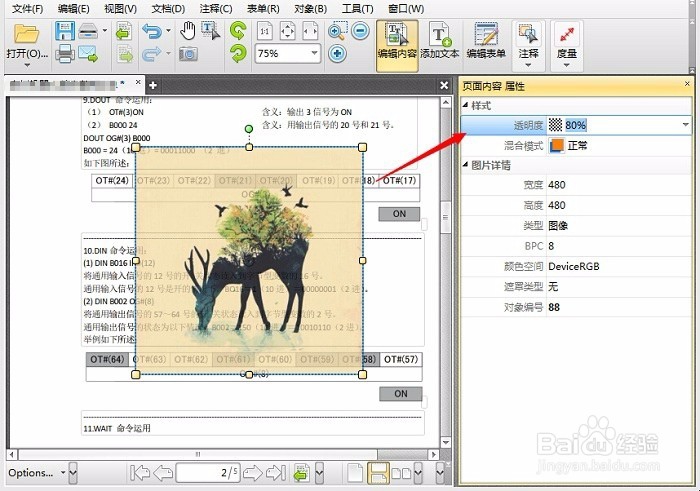This screenshot has width=700, height=491.
Task: Close all tabs with the white X
Action: tap(444, 85)
